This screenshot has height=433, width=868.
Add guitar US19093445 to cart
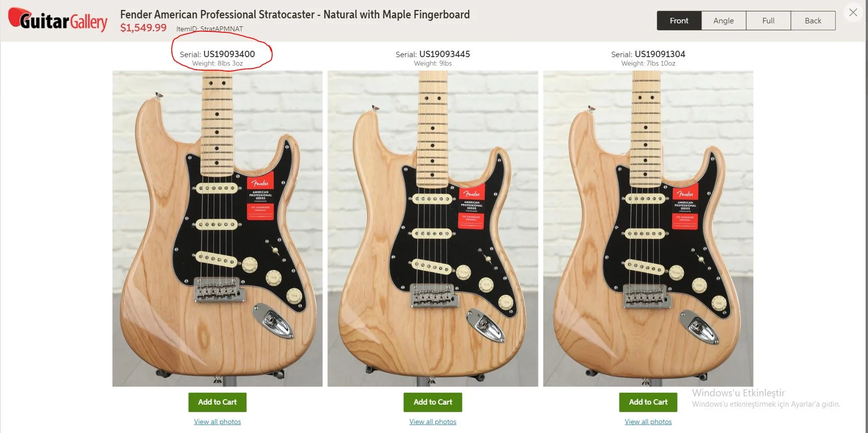coord(433,402)
